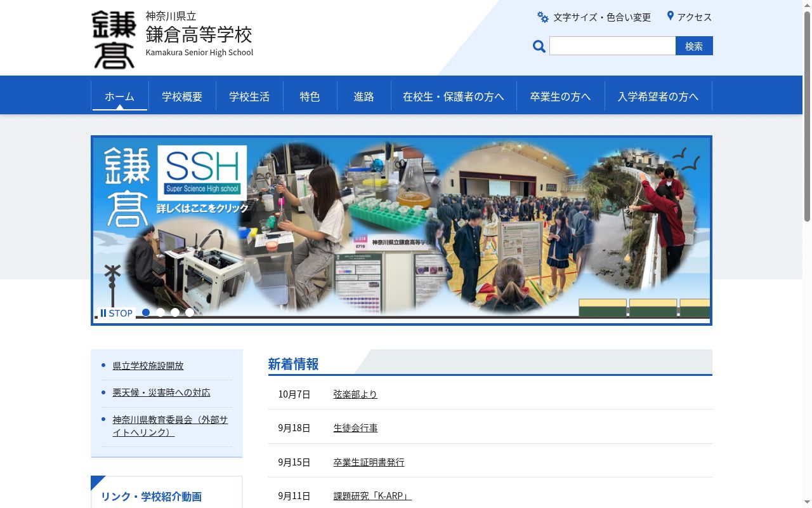Open the 文字サイズ・色合い変更 link
Screen dimensions: 812x508
(x=602, y=17)
